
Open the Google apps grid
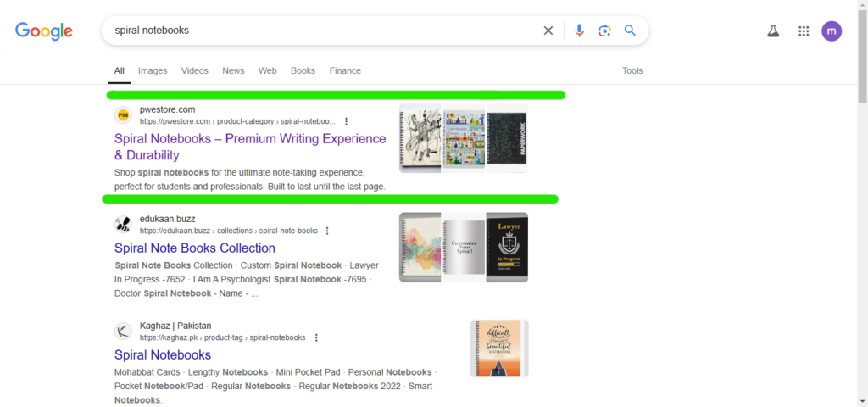click(x=804, y=31)
